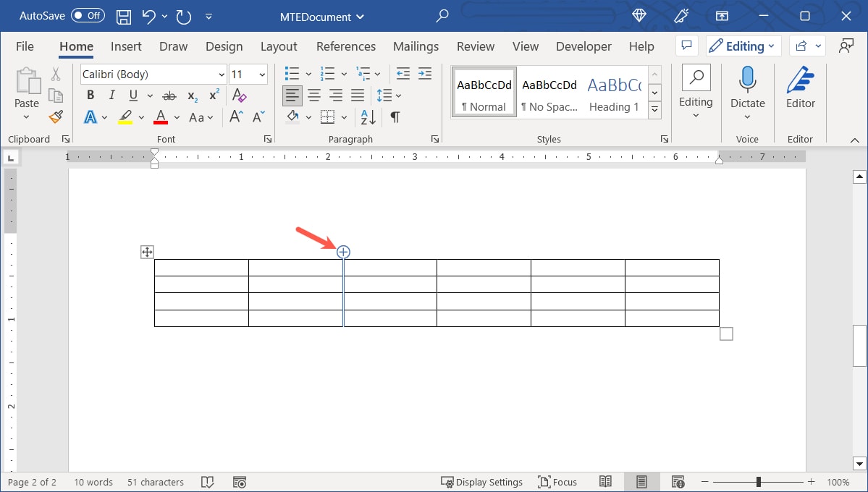
Task: Apply strikethrough to text
Action: point(169,95)
